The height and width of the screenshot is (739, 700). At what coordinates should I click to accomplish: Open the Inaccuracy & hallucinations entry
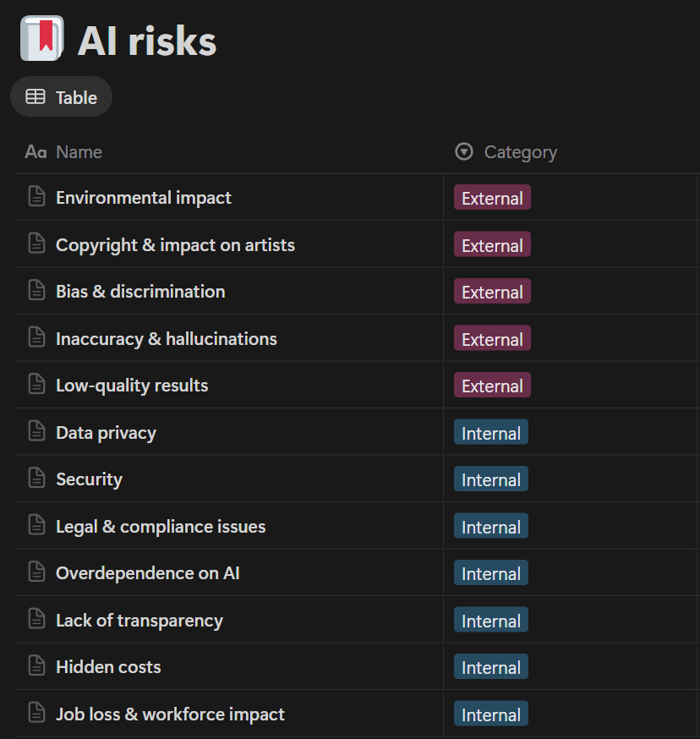click(x=166, y=338)
